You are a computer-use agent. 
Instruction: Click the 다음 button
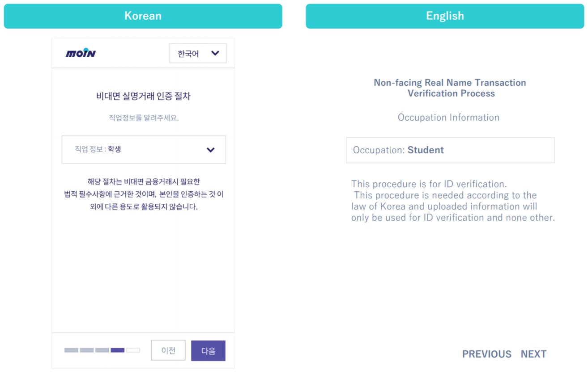click(x=208, y=350)
